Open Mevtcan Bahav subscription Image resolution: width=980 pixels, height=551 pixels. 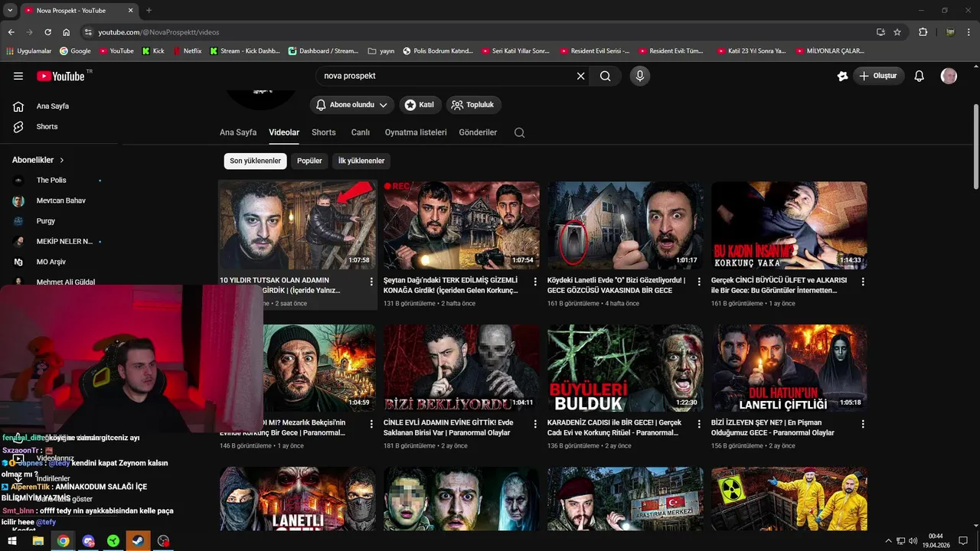[60, 201]
